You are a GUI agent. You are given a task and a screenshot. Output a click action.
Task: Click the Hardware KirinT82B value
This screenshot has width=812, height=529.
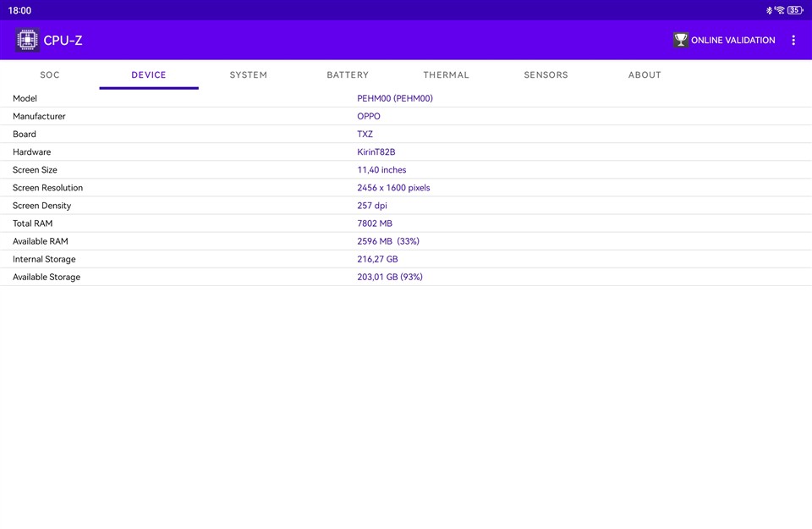click(376, 152)
